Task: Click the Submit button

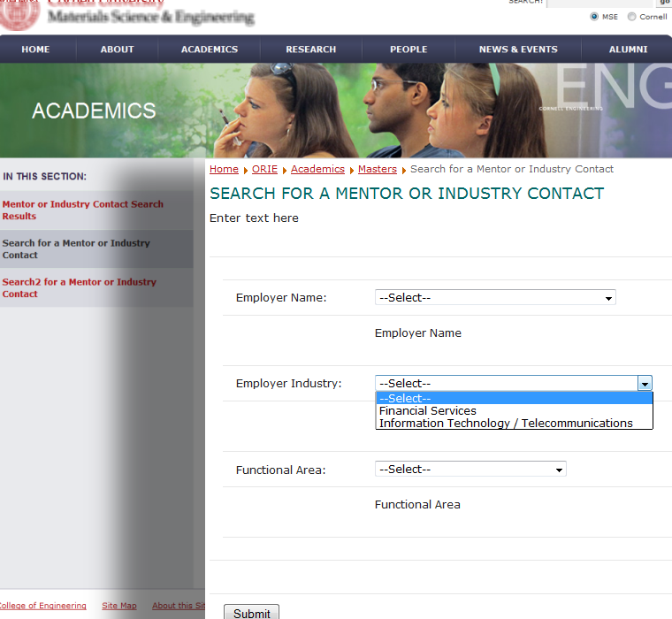Action: (x=252, y=613)
